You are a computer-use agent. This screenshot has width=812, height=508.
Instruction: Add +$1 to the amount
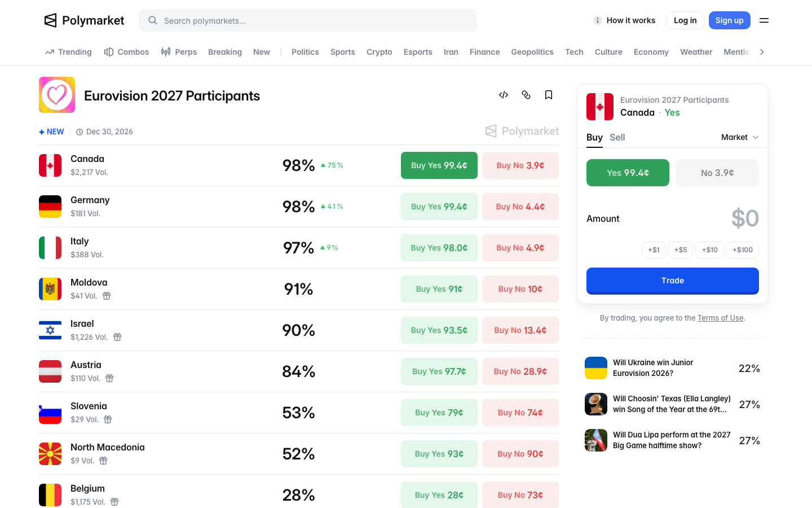pos(654,249)
